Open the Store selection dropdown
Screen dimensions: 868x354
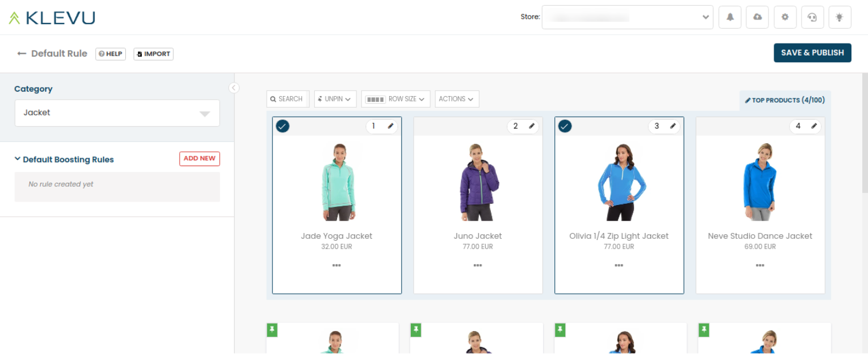click(x=627, y=17)
